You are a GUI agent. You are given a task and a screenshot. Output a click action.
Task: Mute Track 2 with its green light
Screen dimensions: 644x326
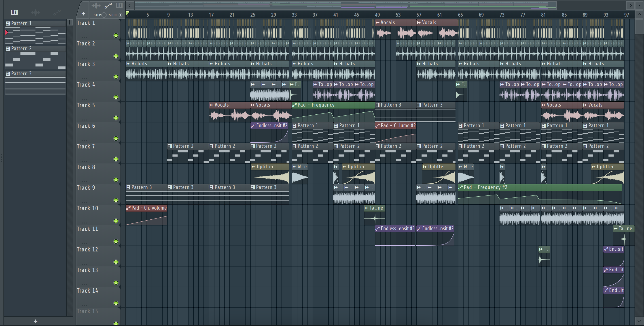[116, 56]
